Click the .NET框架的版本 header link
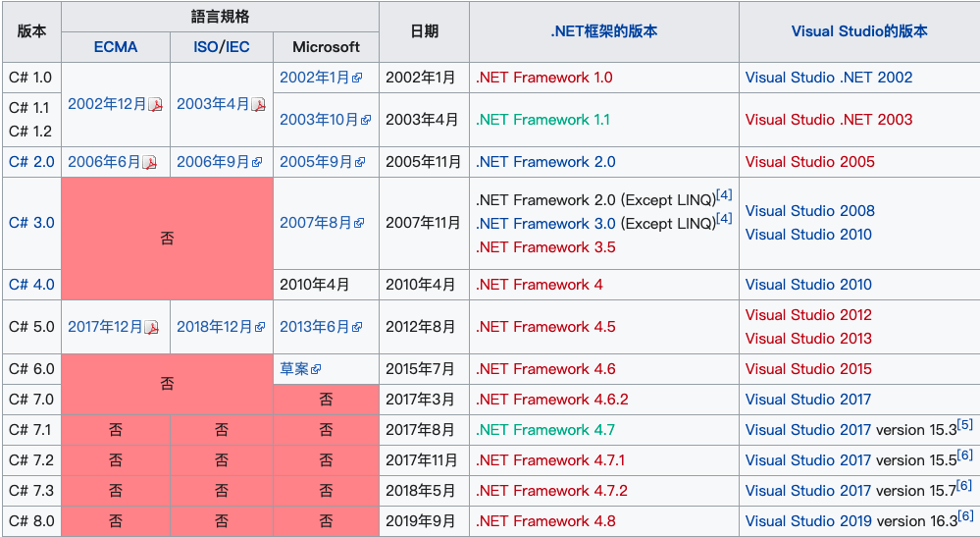Image resolution: width=980 pixels, height=537 pixels. (x=603, y=31)
